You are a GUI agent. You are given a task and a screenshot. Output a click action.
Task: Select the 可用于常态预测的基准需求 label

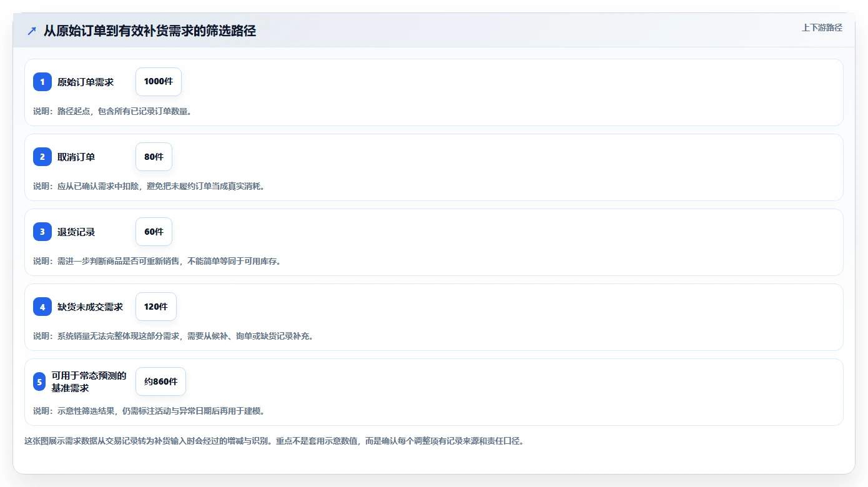tap(89, 381)
